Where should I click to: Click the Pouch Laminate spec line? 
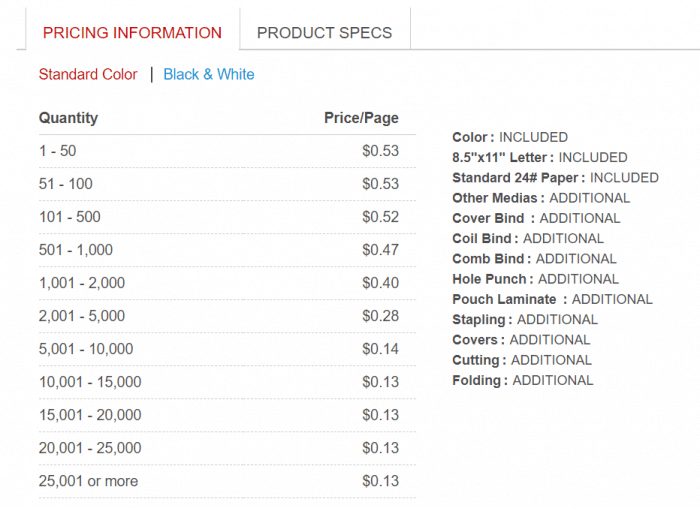(x=552, y=299)
